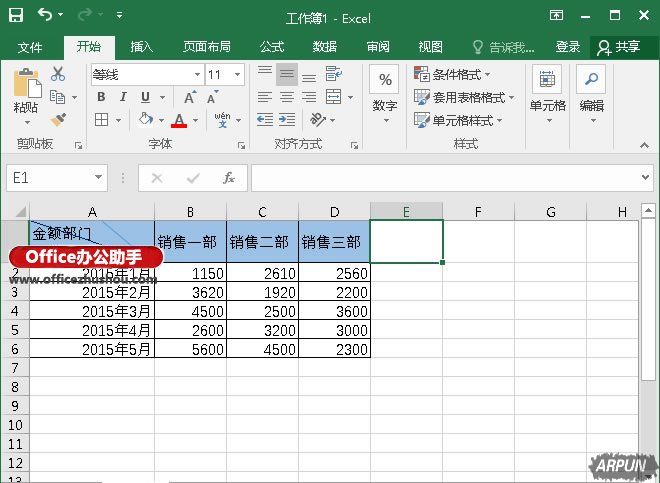
Task: Click the 粘贴 paste icon
Action: coord(27,83)
